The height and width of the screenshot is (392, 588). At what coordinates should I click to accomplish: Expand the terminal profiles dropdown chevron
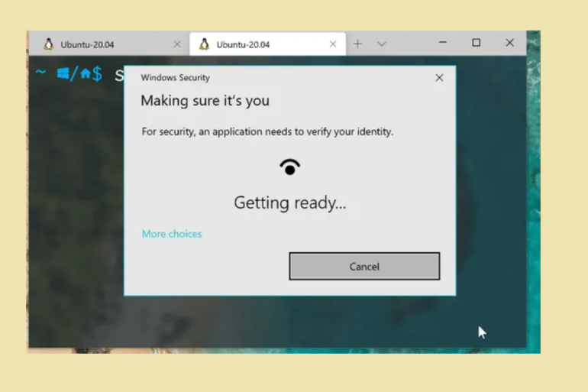(382, 44)
